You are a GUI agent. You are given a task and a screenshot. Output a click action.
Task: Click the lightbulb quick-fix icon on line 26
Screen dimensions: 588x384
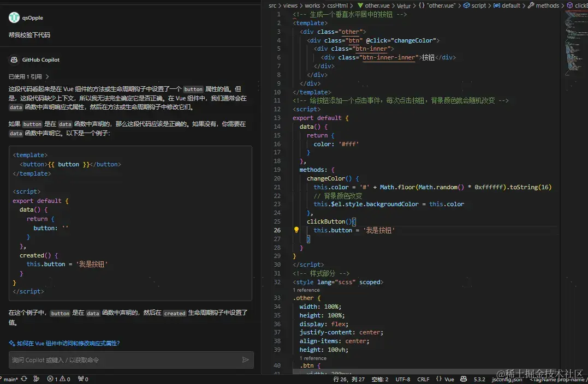point(296,230)
